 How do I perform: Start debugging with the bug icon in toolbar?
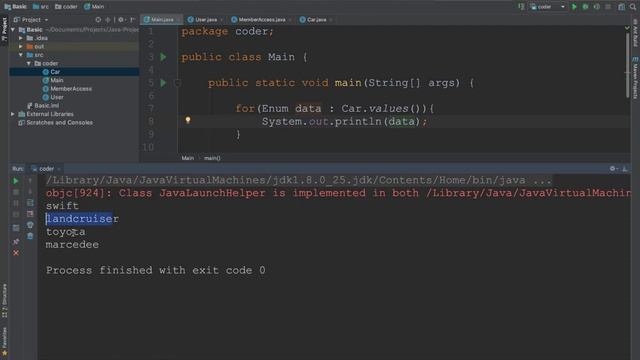[x=585, y=7]
